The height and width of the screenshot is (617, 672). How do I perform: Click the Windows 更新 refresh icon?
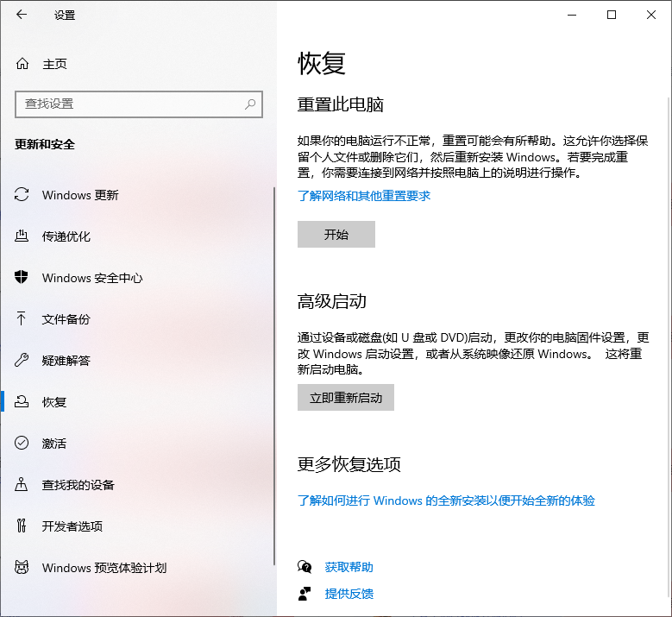coord(22,195)
